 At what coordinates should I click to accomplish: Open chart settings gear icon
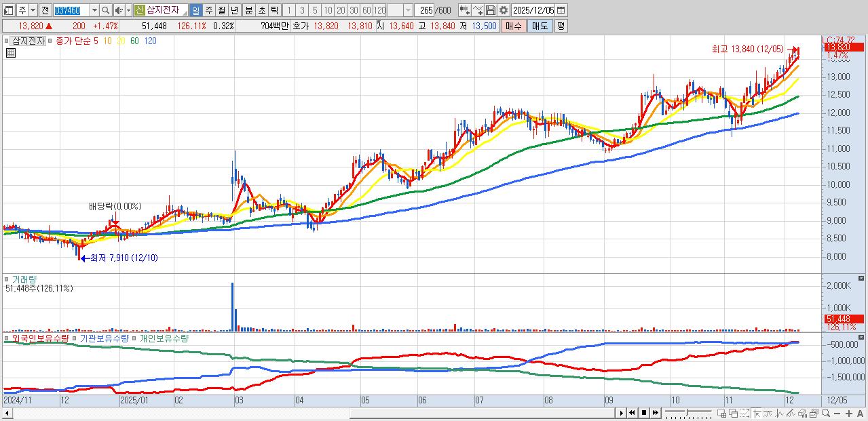[x=504, y=10]
